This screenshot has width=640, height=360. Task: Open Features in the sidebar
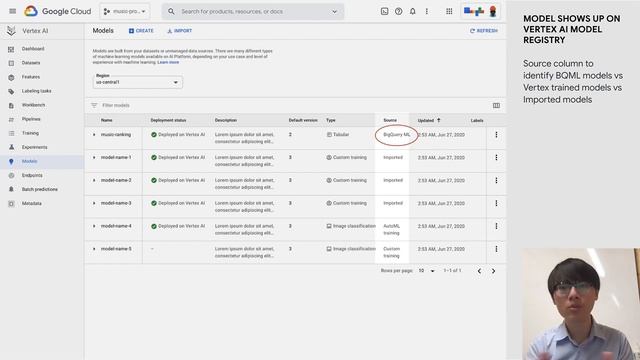point(31,77)
